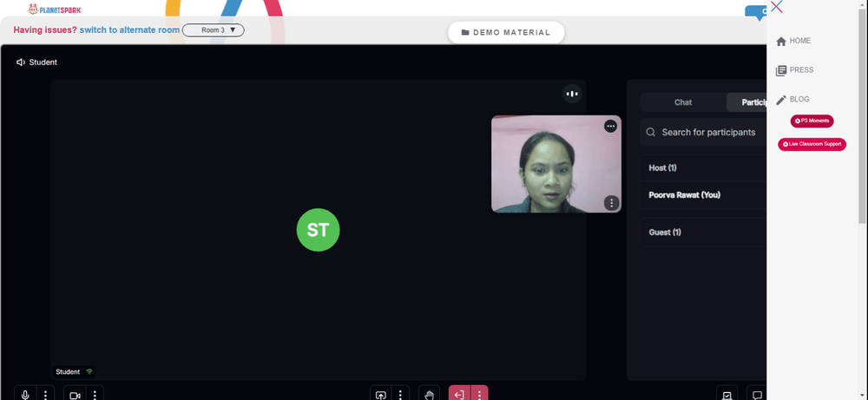Viewport: 868px width, 400px height.
Task: Open the lower options menu on self video
Action: (x=611, y=203)
